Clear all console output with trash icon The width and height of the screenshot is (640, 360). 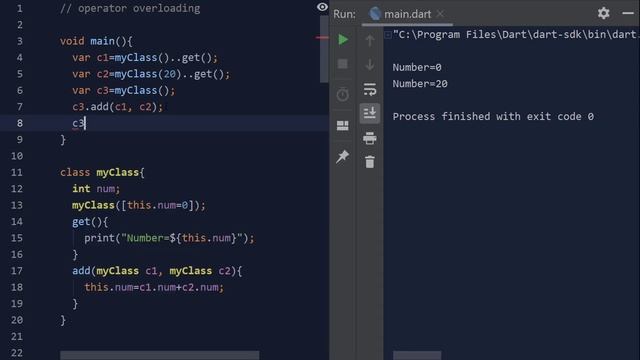(x=370, y=162)
